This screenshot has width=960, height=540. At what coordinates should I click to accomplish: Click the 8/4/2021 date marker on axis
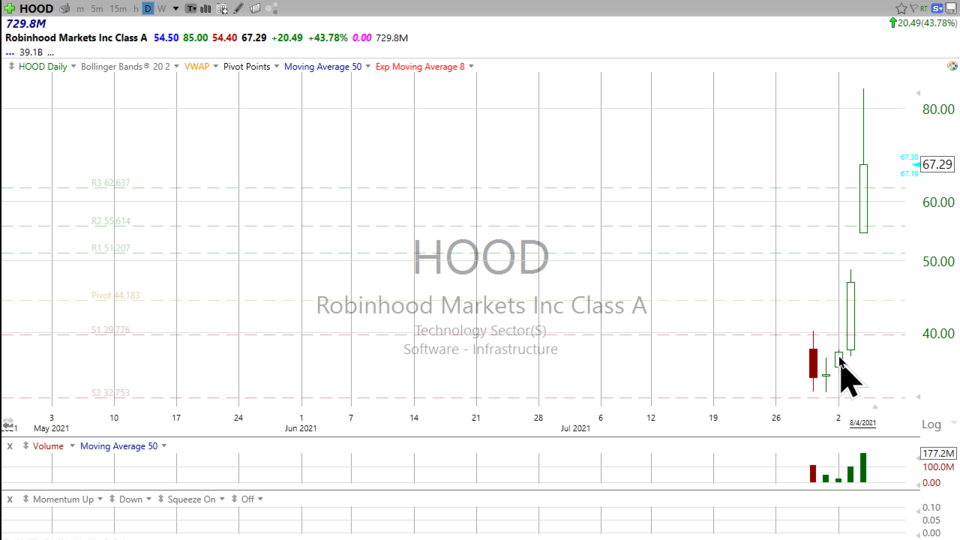click(x=862, y=424)
